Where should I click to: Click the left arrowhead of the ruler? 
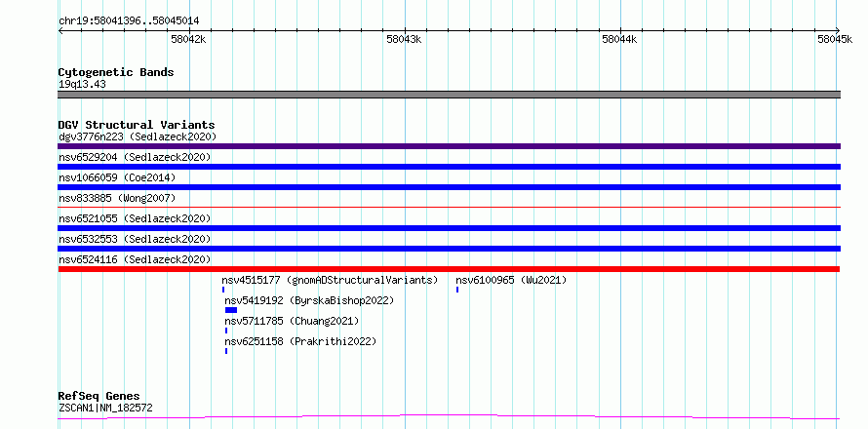click(60, 30)
